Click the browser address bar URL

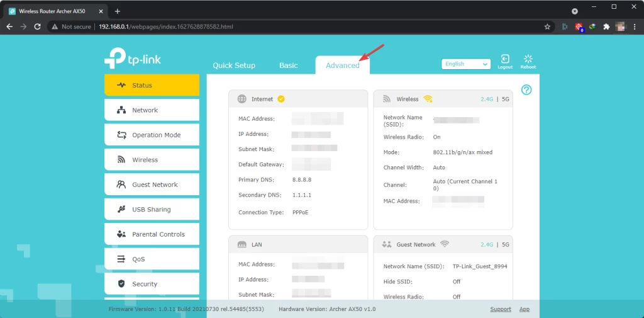tap(166, 26)
